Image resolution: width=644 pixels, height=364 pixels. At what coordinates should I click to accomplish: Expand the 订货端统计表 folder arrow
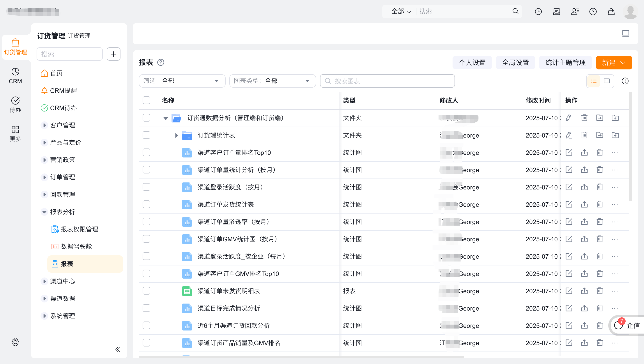pos(177,136)
